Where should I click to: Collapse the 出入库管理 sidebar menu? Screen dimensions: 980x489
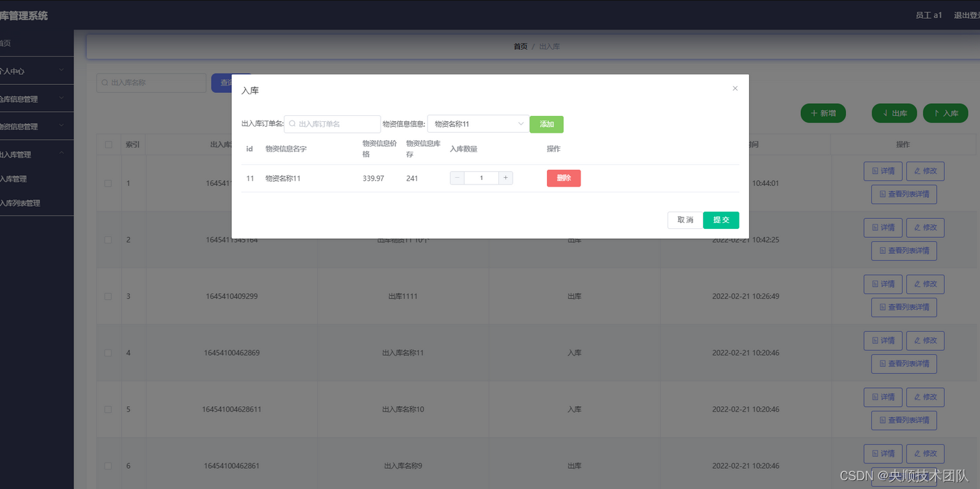tap(36, 154)
